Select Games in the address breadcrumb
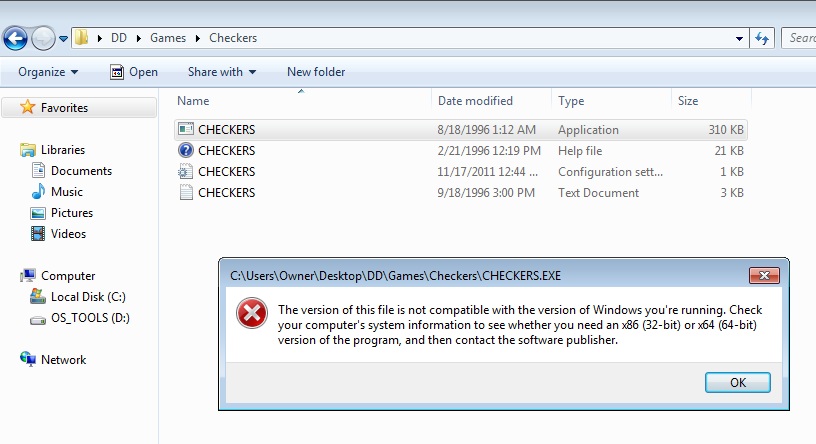This screenshot has width=816, height=444. pos(168,38)
